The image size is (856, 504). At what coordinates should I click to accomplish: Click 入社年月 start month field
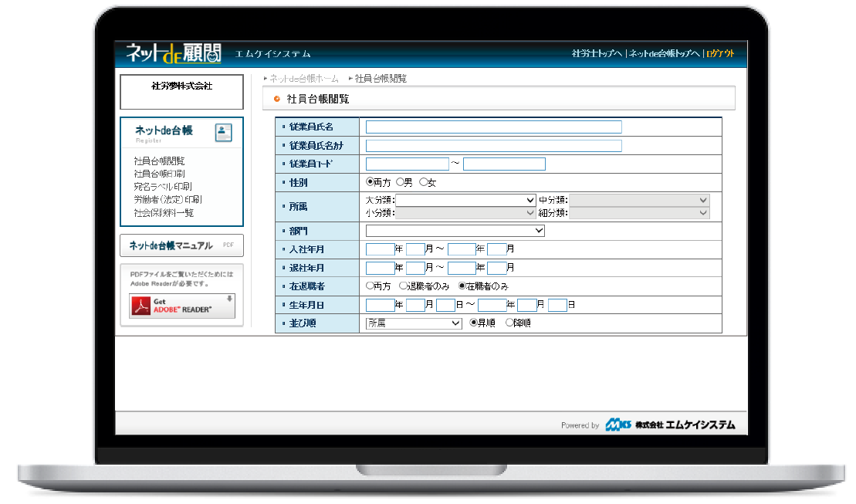[x=415, y=249]
